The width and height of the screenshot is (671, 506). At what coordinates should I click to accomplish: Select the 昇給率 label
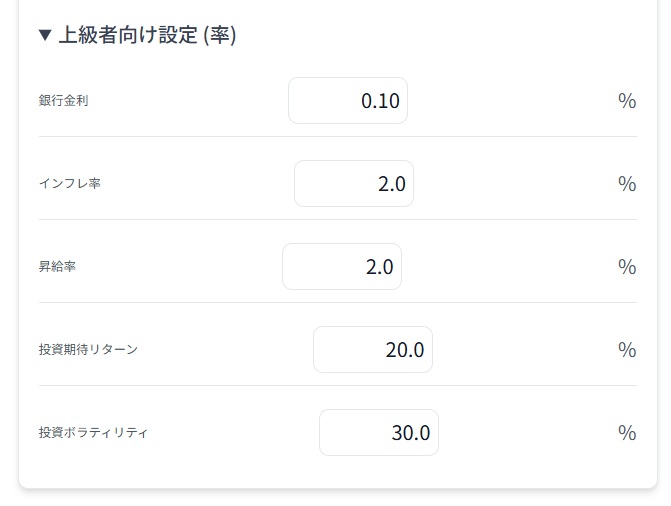[57, 267]
